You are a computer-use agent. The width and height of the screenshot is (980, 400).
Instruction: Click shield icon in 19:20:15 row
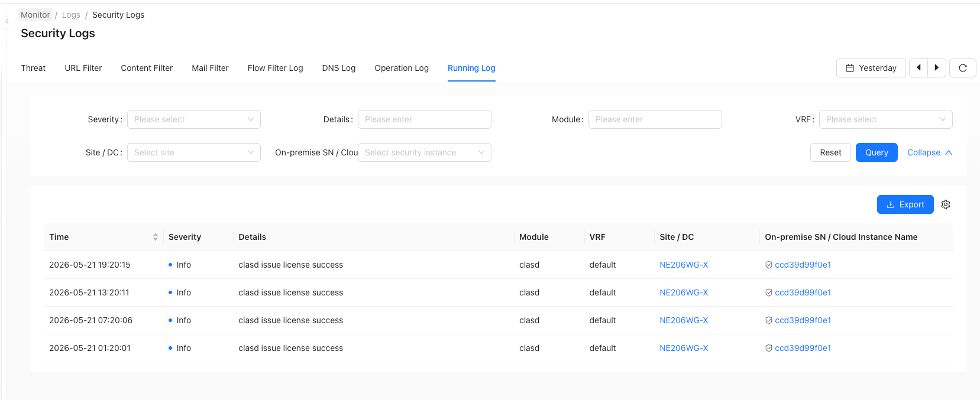(x=769, y=265)
